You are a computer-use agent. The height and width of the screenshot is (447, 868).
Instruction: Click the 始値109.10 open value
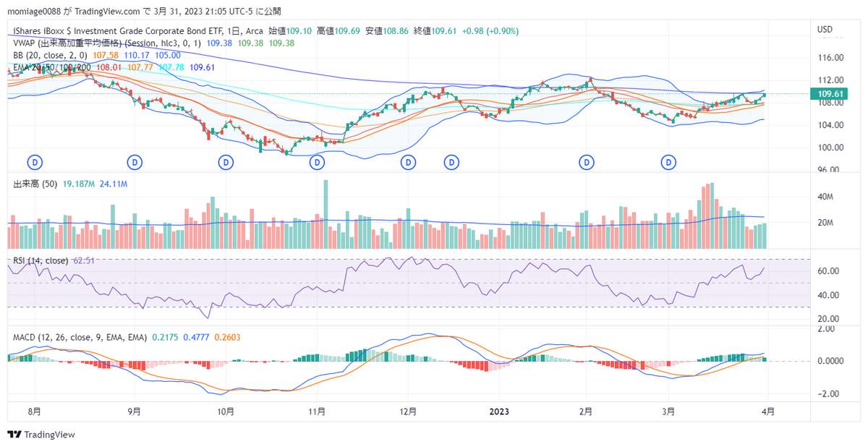290,31
